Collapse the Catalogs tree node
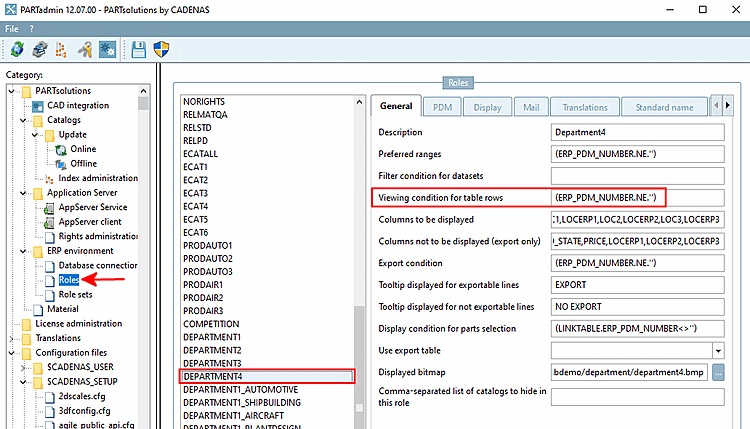Screen dimensions: 750x429 23,120
